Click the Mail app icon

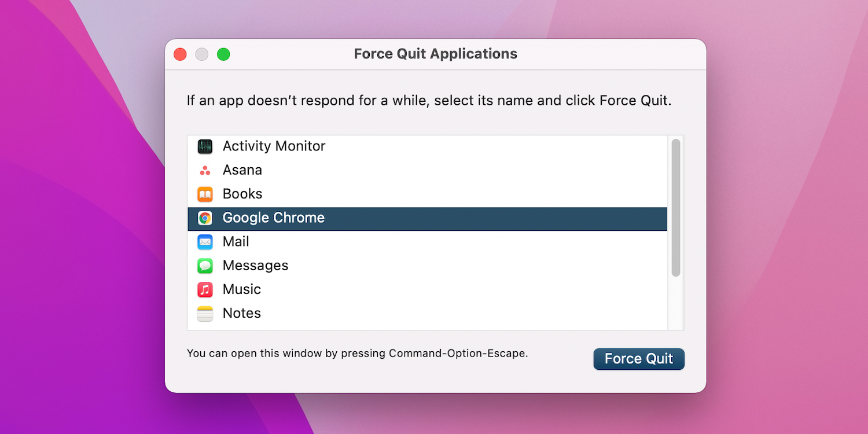coord(205,242)
